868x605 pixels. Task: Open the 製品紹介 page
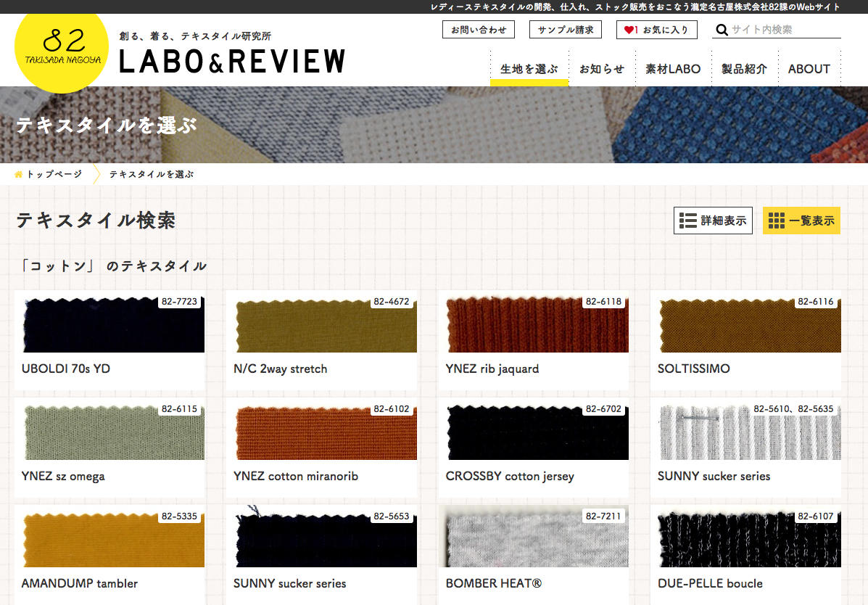(x=744, y=69)
